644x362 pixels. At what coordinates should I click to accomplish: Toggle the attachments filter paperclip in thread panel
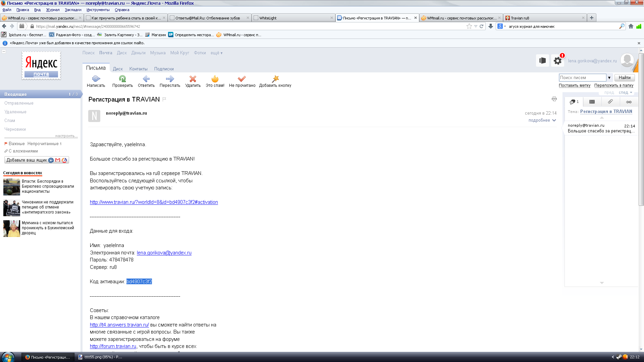pos(610,102)
